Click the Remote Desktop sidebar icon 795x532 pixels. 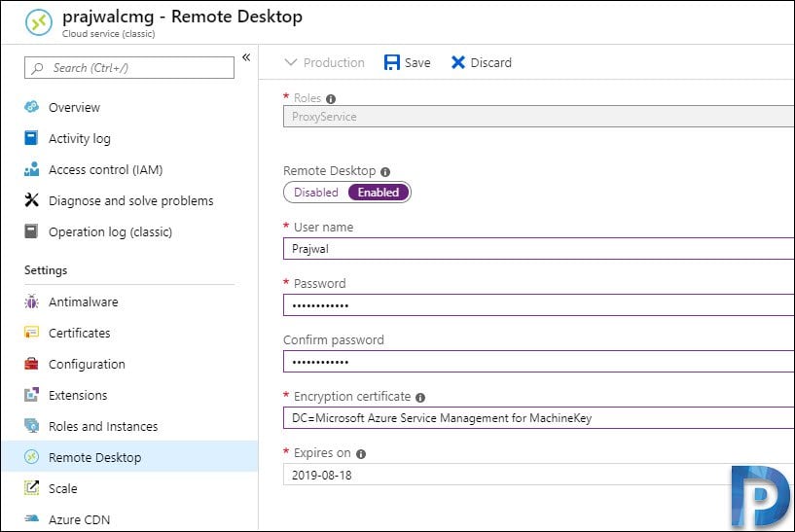click(x=31, y=457)
